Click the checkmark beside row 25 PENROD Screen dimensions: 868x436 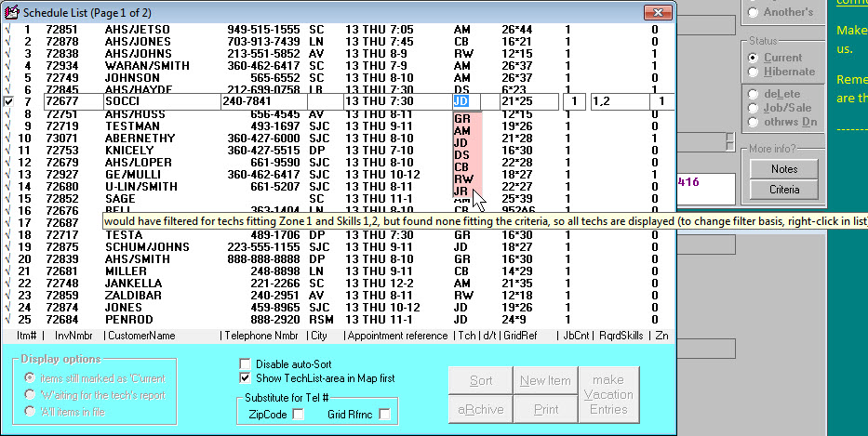[7, 319]
